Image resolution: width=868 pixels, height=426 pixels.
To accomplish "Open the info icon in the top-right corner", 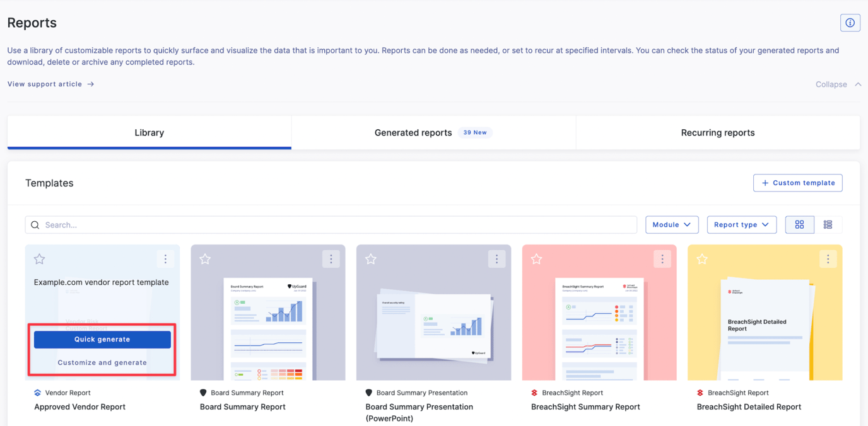I will tap(850, 22).
